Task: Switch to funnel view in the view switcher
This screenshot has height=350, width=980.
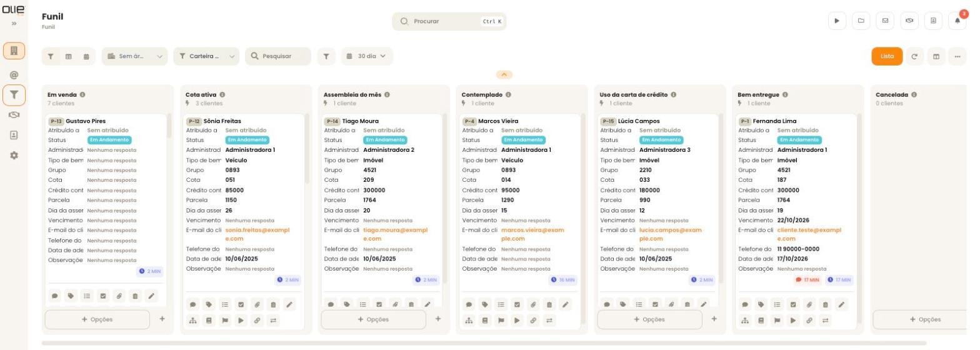Action: (51, 56)
